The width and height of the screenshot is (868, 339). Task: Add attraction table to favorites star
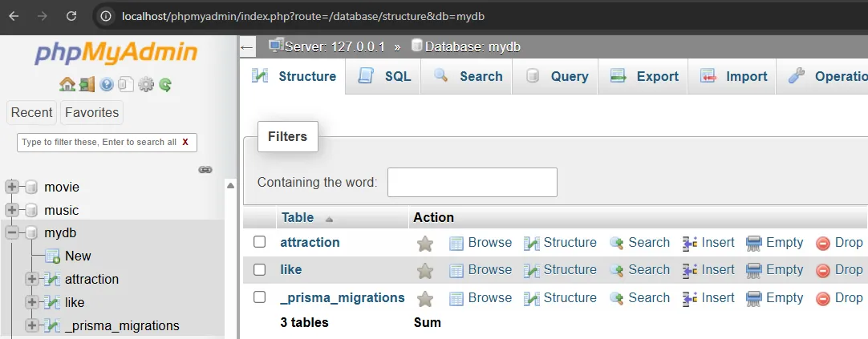point(425,244)
